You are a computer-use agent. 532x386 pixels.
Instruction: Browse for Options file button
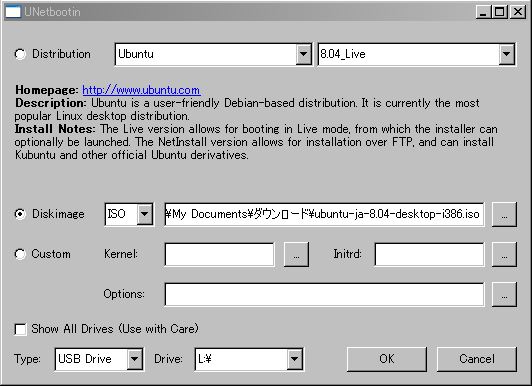tap(505, 294)
